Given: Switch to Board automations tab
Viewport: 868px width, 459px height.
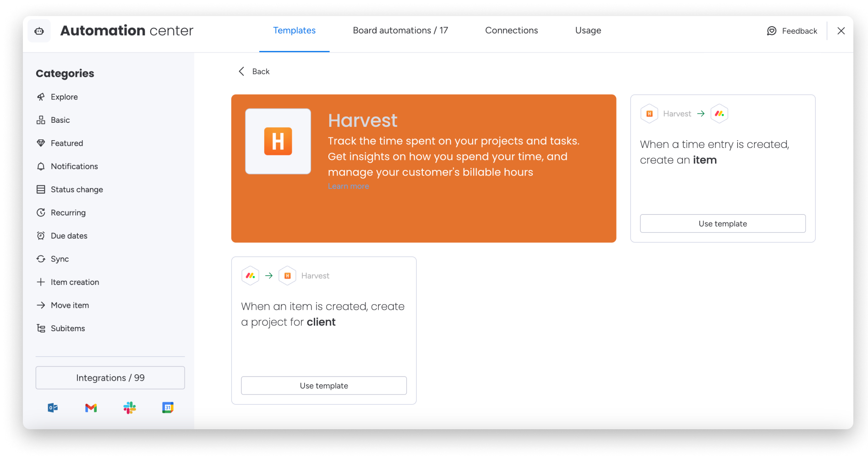Looking at the screenshot, I should tap(400, 30).
